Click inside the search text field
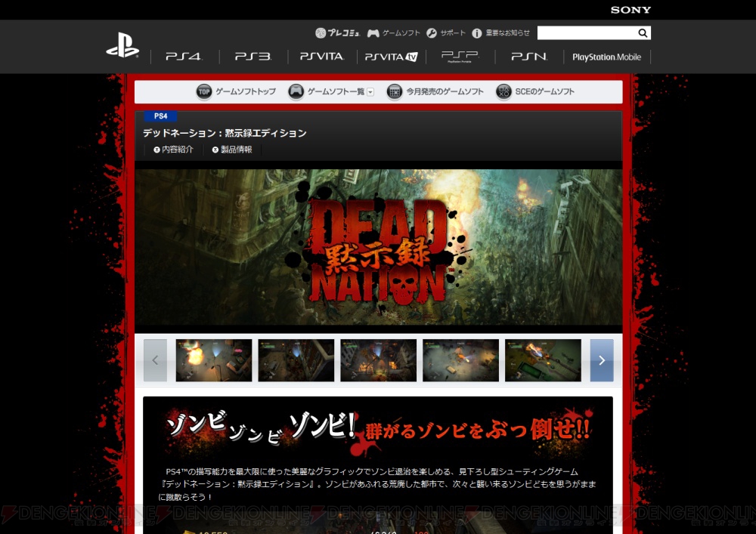The image size is (756, 534). pos(587,32)
